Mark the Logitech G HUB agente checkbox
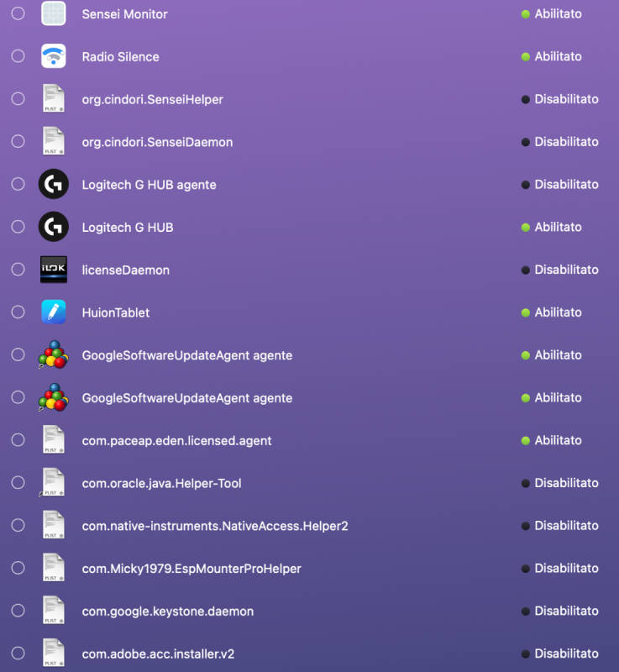This screenshot has width=619, height=672. (18, 184)
